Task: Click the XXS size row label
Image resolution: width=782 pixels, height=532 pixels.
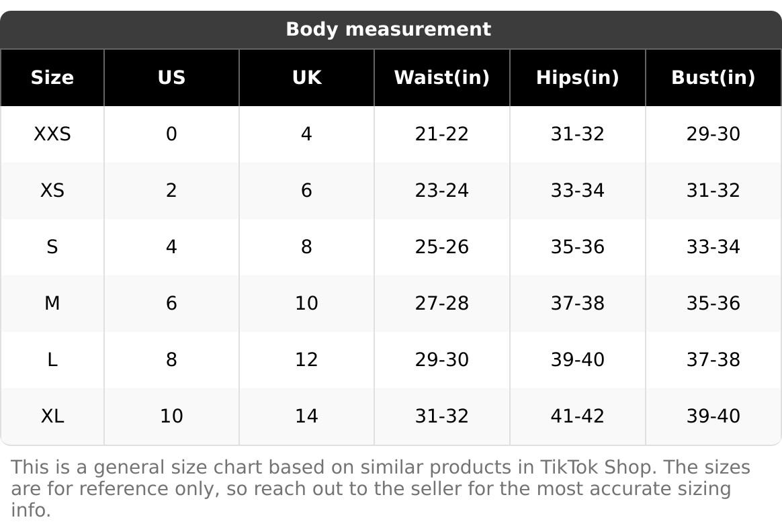Action: pos(52,134)
